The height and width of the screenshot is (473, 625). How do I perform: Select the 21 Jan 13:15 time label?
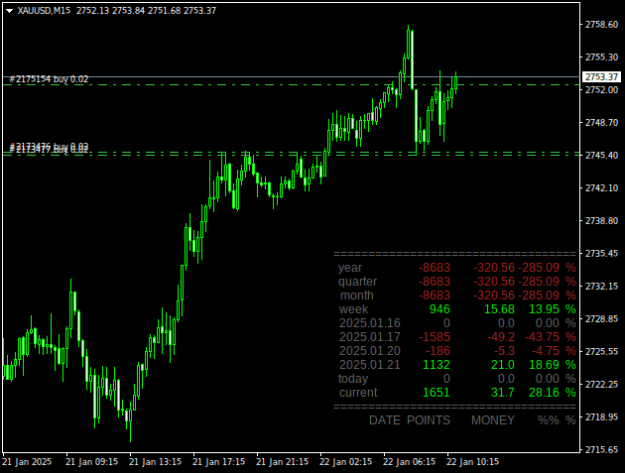click(x=155, y=462)
